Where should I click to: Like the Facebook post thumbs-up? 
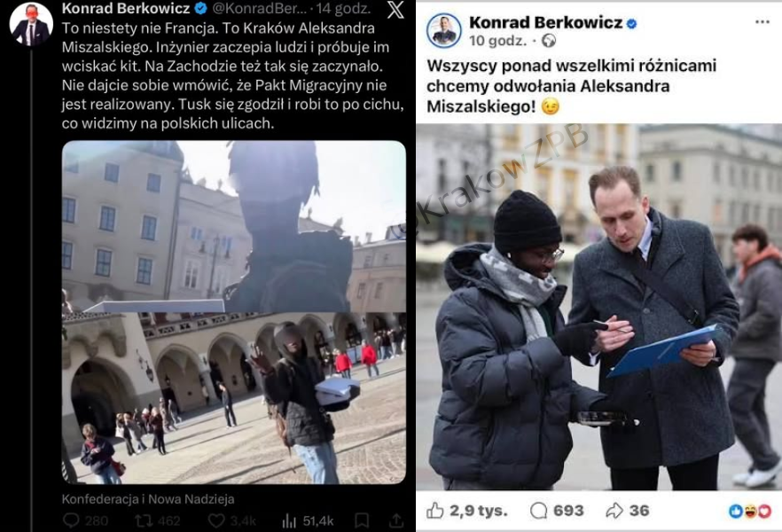(435, 510)
